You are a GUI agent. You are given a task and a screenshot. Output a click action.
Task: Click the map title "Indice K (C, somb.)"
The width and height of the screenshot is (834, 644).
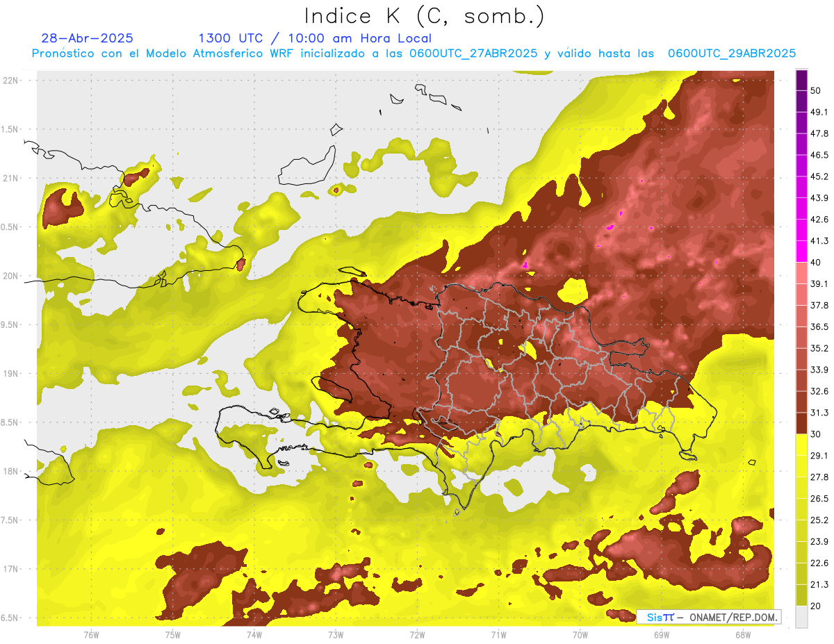(425, 16)
